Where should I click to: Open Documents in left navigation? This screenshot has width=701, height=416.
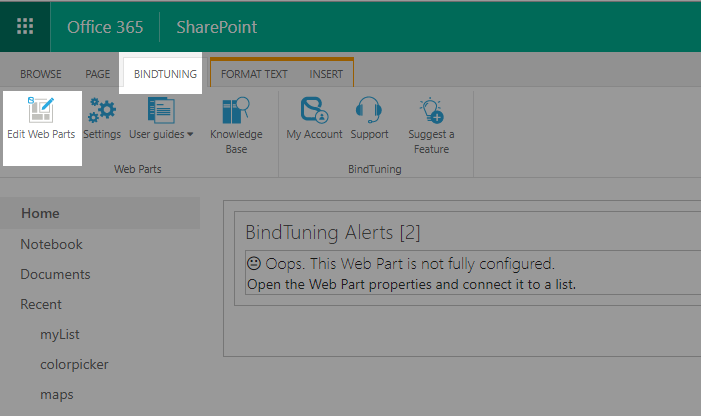55,274
